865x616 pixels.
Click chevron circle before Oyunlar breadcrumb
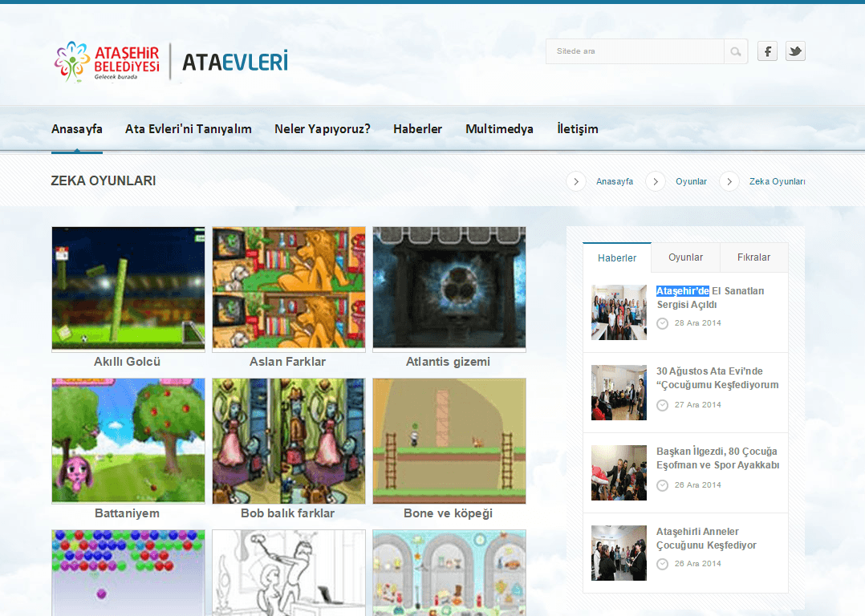656,181
